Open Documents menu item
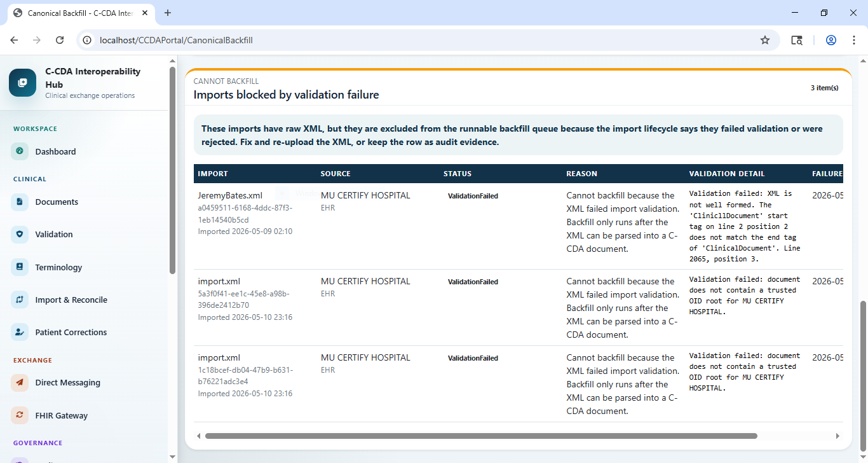Screen dimensions: 868x463 point(85,202)
